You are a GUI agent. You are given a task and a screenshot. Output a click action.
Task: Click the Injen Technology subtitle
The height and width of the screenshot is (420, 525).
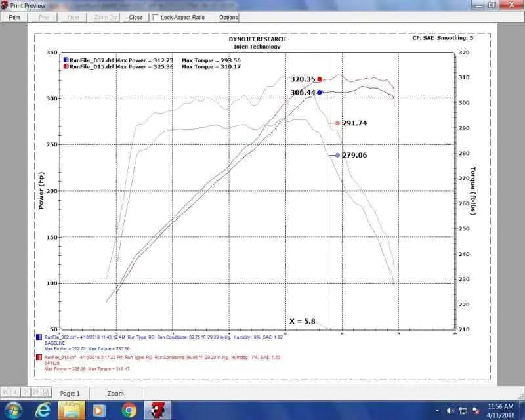[257, 47]
